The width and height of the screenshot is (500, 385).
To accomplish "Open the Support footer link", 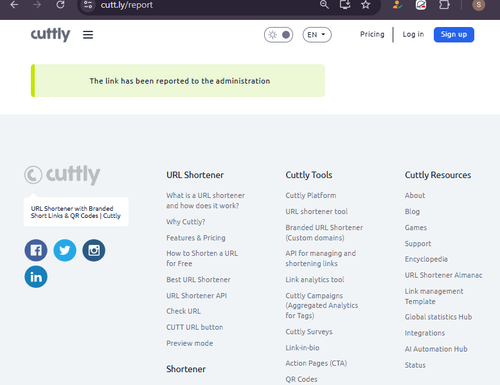I will (x=418, y=244).
